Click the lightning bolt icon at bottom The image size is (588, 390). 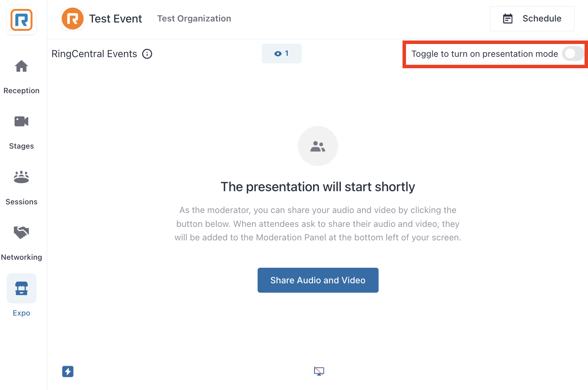pyautogui.click(x=68, y=372)
